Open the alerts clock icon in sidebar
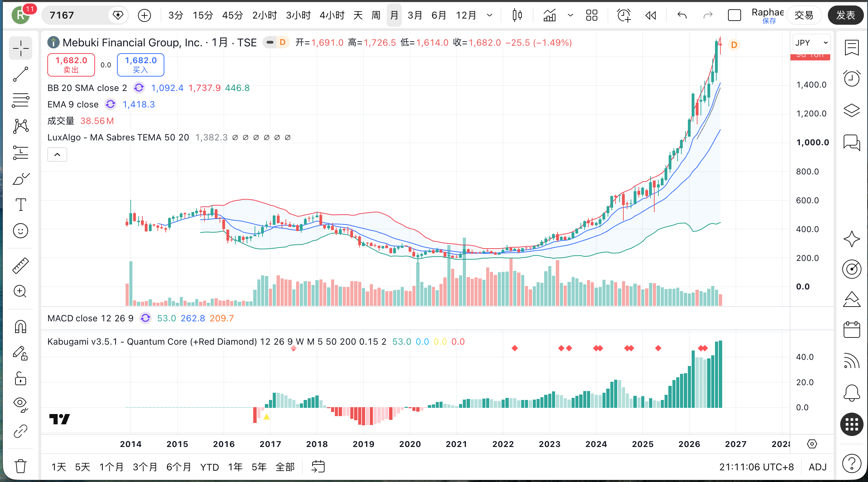The width and height of the screenshot is (868, 482). (852, 79)
